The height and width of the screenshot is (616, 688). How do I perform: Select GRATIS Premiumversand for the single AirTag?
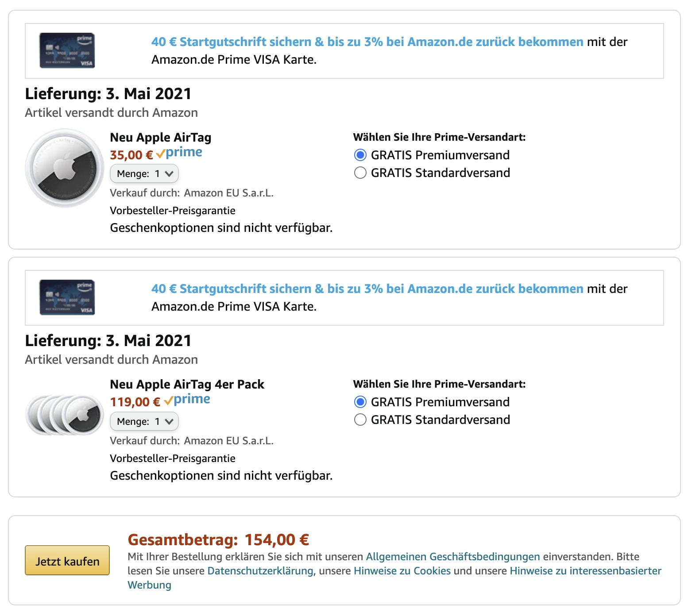[x=360, y=155]
